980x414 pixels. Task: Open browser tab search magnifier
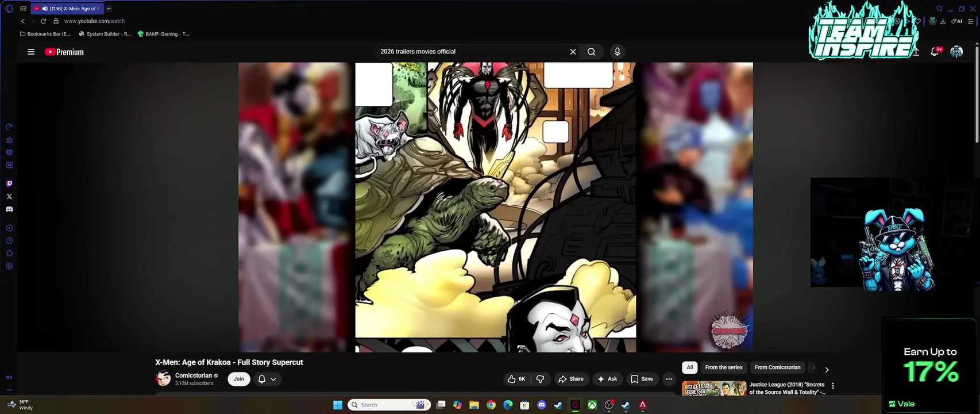[x=939, y=9]
